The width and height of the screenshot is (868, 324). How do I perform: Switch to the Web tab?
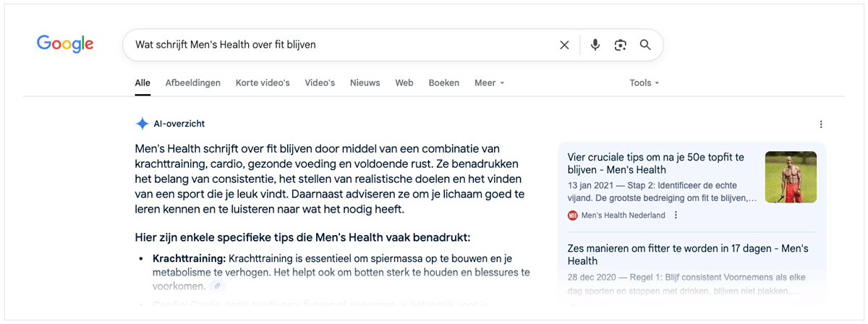[404, 82]
